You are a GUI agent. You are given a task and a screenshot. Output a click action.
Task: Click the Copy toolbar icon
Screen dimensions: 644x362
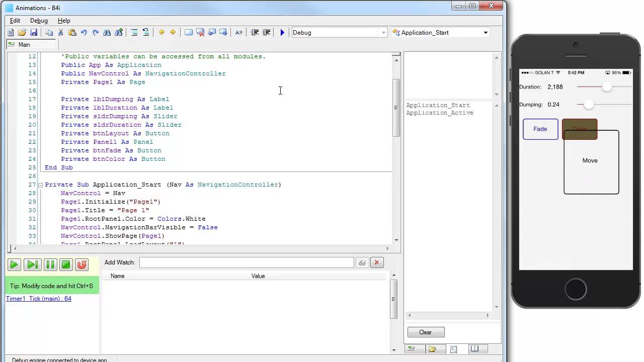click(49, 32)
